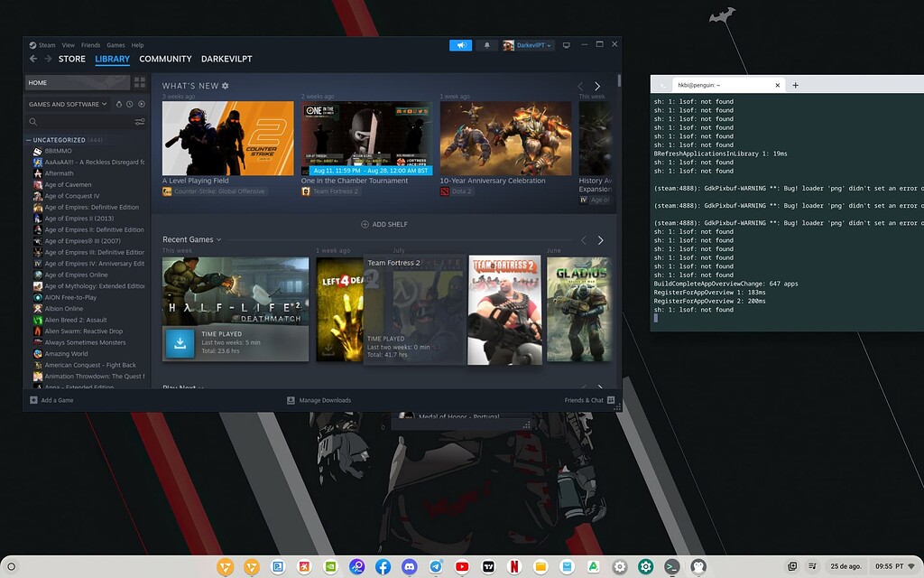Open Facebook from the shelf
Image resolution: width=924 pixels, height=578 pixels.
coord(383,567)
